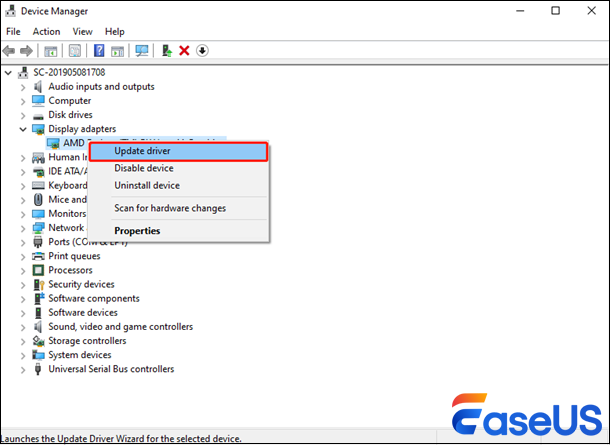Click the Back arrow toolbar icon
Screen dimensions: 610x445
[9, 51]
